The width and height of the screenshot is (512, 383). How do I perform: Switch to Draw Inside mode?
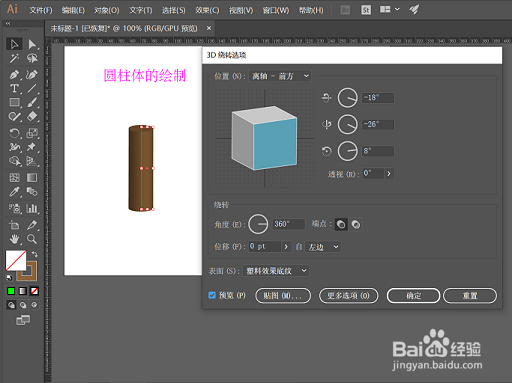click(x=34, y=305)
